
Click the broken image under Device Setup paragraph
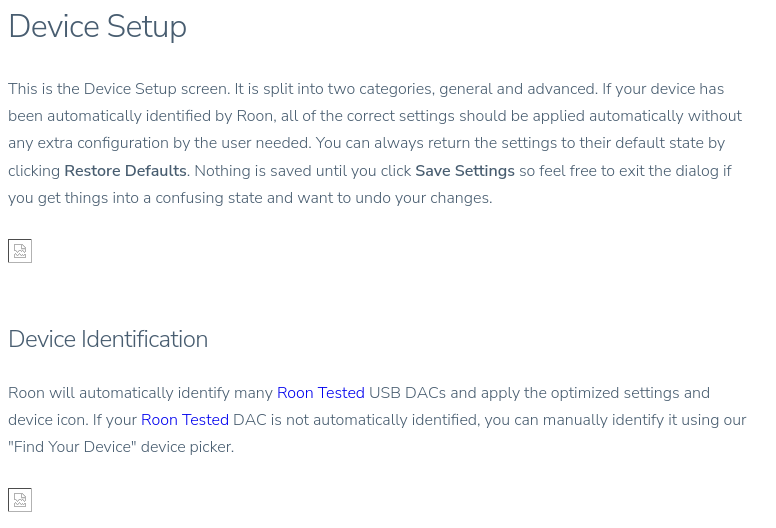(20, 251)
